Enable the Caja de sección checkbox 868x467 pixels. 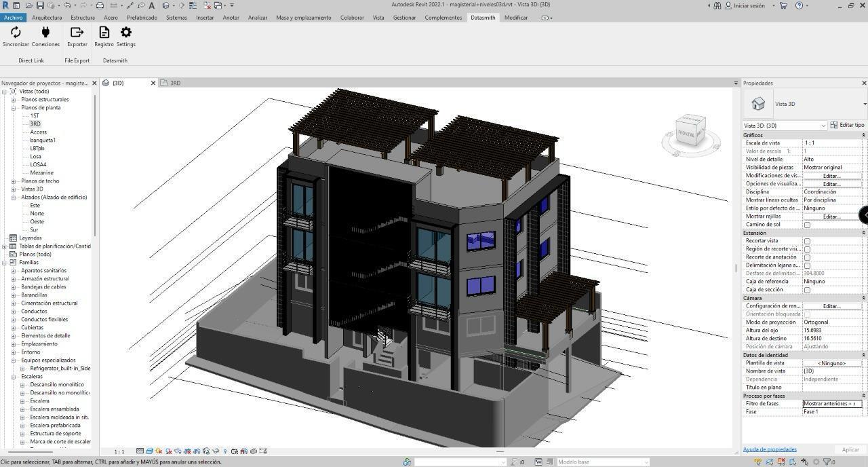807,290
